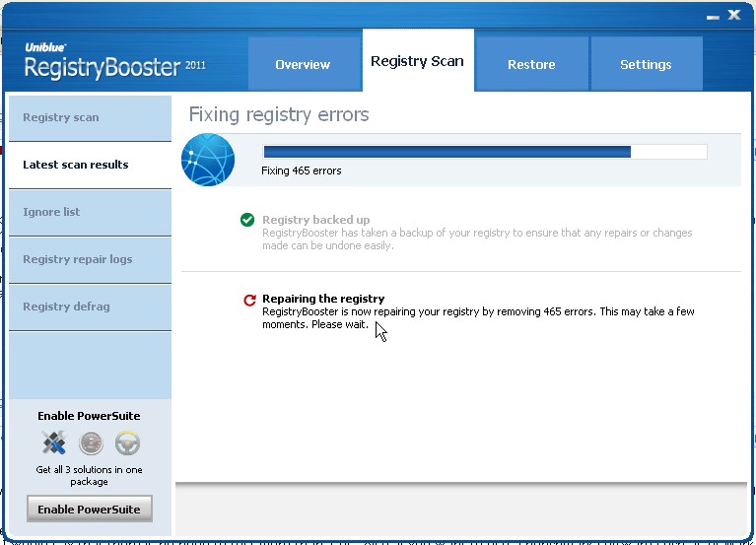Switch to the Restore tab
The height and width of the screenshot is (545, 756).
coord(531,64)
